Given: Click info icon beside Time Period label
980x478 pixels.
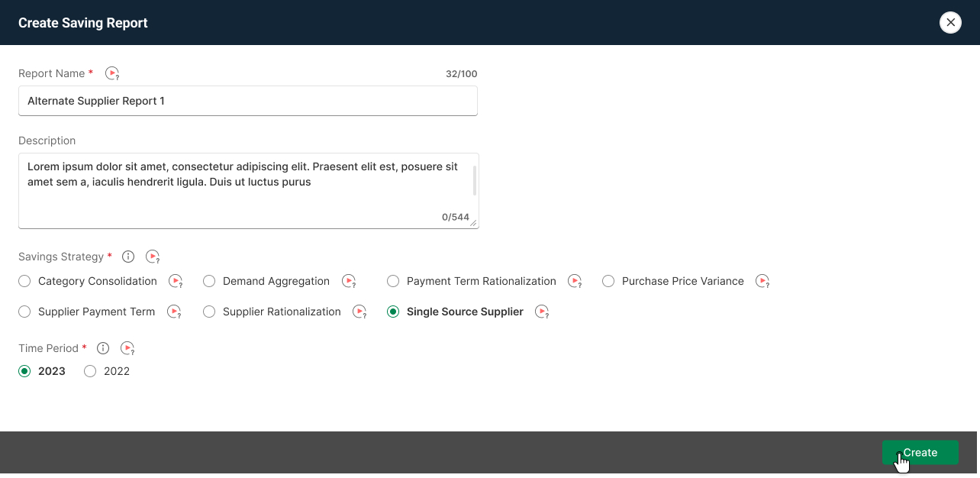Looking at the screenshot, I should tap(103, 348).
